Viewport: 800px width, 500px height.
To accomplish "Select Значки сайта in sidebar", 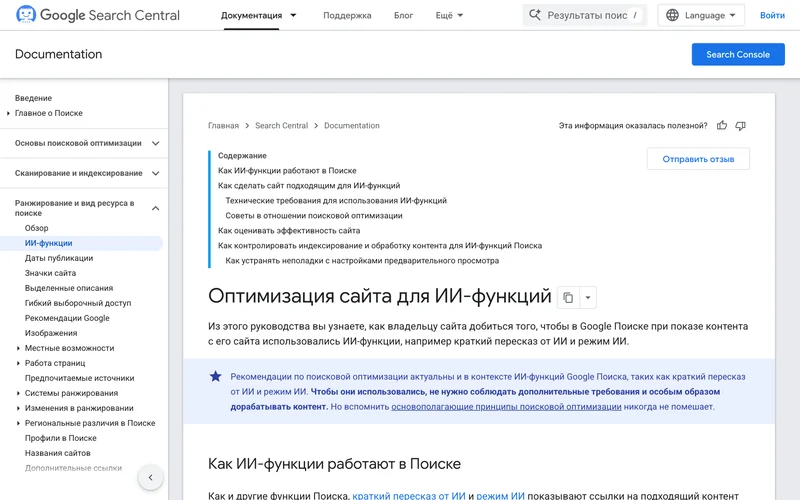I will 51,273.
